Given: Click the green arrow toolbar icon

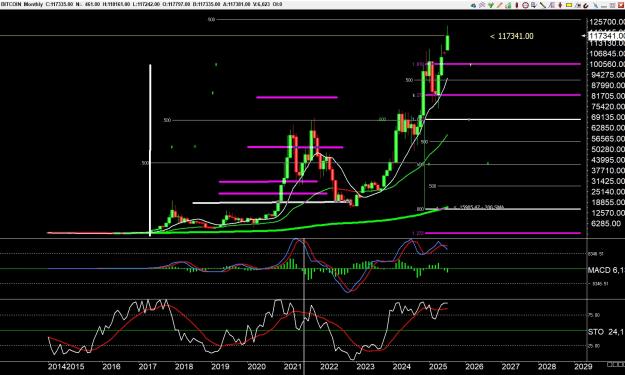Looking at the screenshot, I should pos(491,5).
